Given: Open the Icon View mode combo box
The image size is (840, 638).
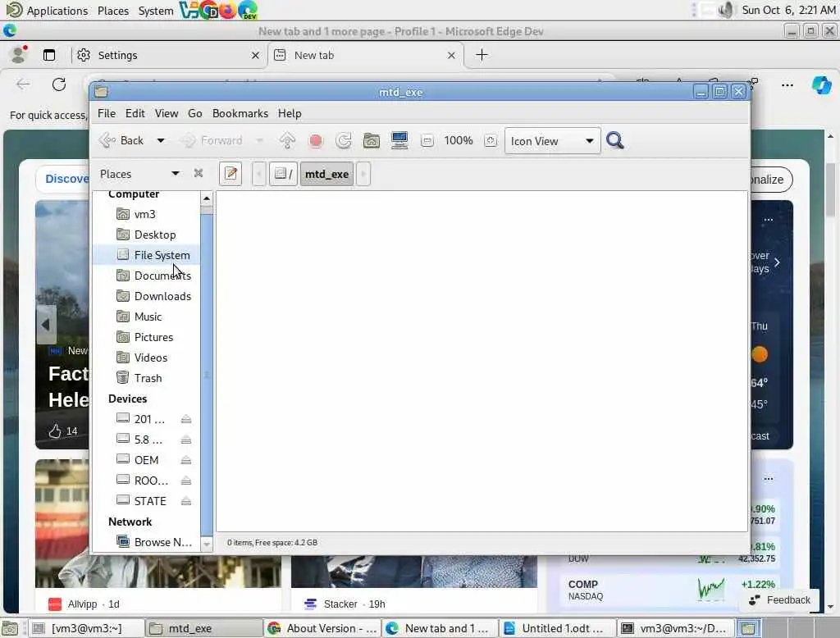Looking at the screenshot, I should pyautogui.click(x=552, y=141).
